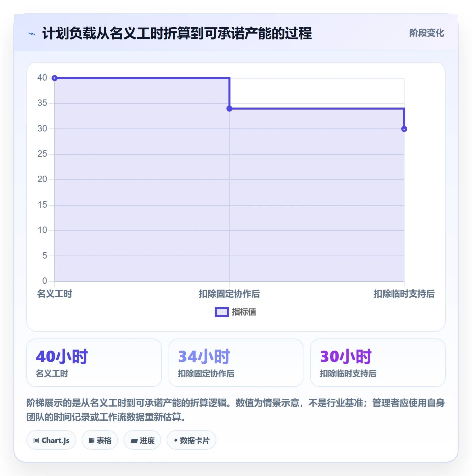
Task: Click the 进度 tag
Action: pos(142,440)
